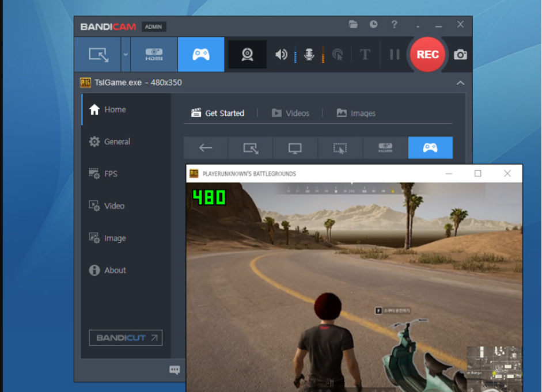Viewport: 542px width, 392px height.
Task: Start recording with REC button
Action: (427, 55)
